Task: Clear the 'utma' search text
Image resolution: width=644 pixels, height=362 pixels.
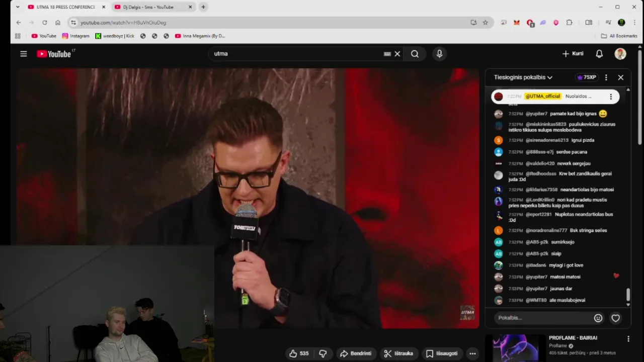Action: click(x=397, y=54)
